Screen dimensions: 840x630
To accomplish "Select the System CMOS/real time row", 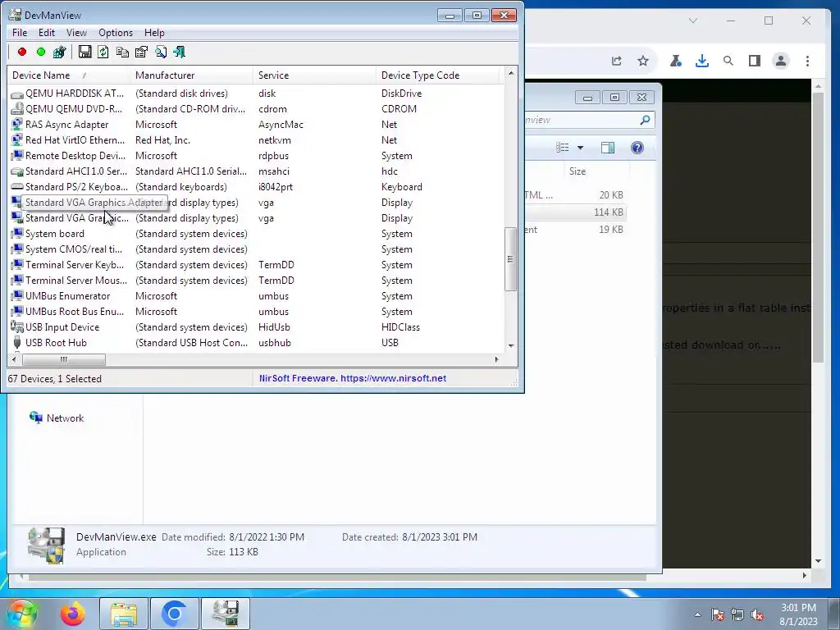I will click(256, 249).
